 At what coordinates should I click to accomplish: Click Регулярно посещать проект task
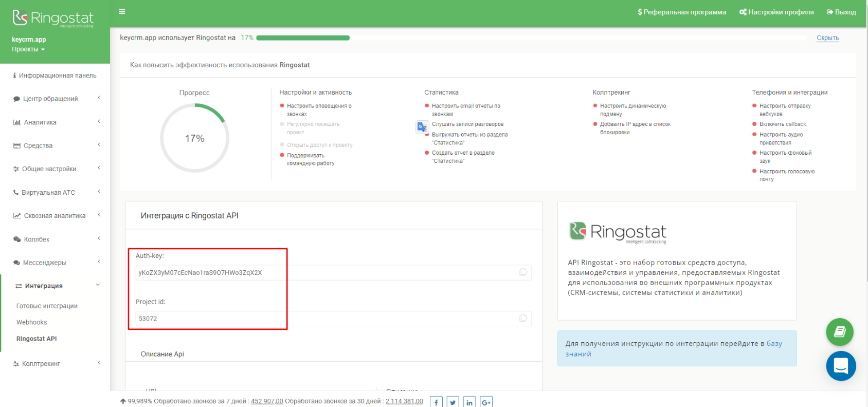pyautogui.click(x=313, y=128)
